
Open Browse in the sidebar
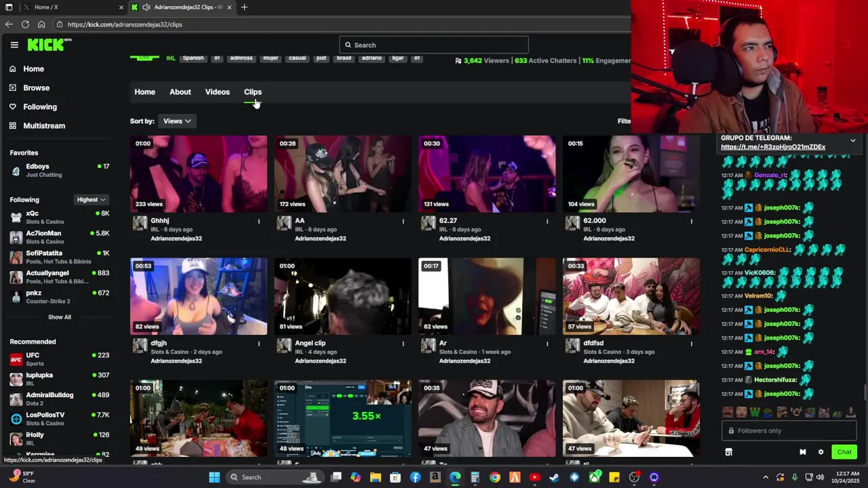pos(29,87)
